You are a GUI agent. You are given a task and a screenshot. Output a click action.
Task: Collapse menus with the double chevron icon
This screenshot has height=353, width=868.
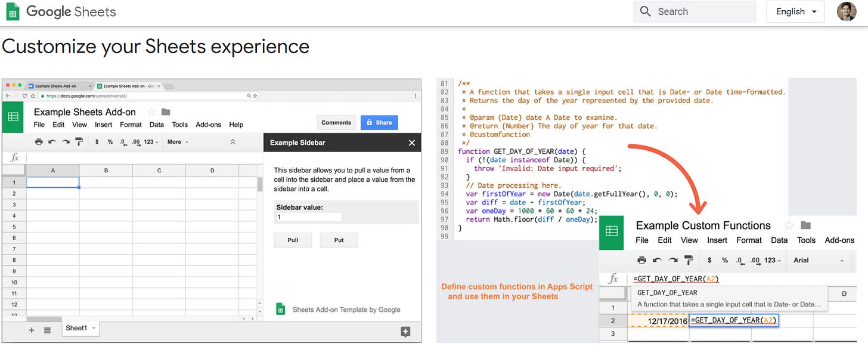click(x=233, y=142)
